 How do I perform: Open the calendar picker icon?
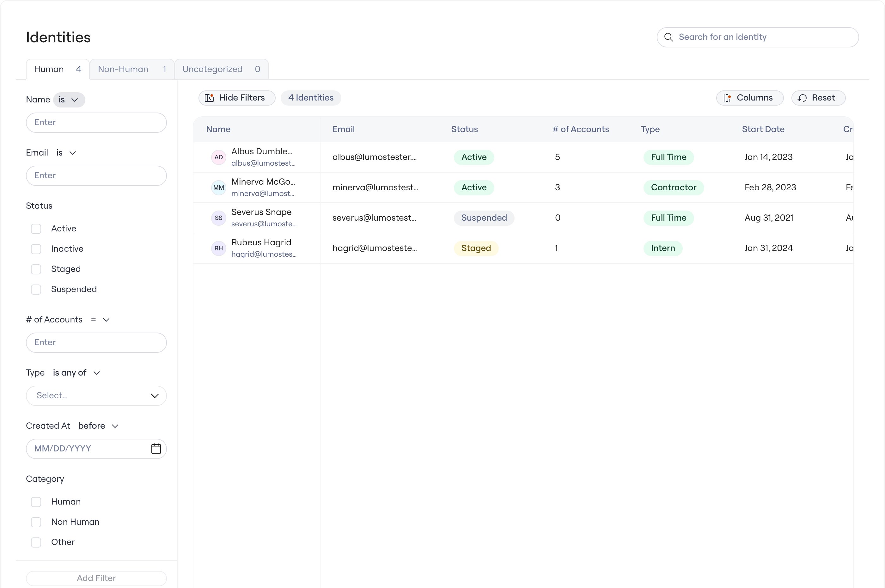pyautogui.click(x=156, y=449)
